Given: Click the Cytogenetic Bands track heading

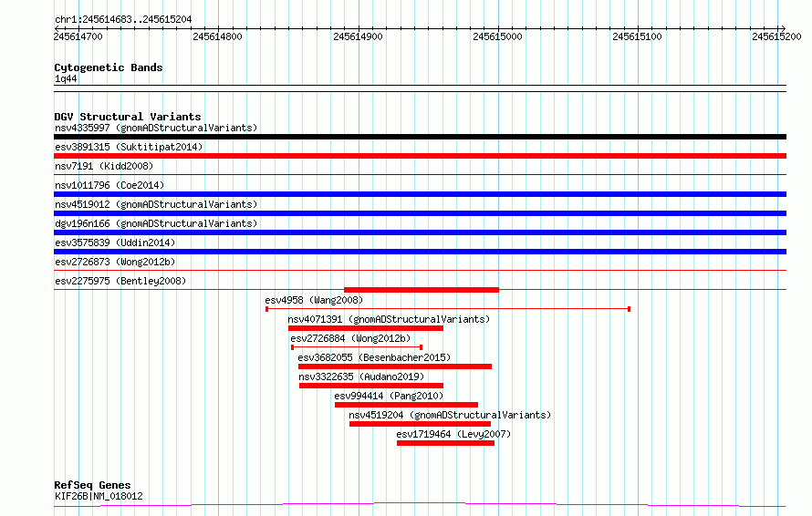Looking at the screenshot, I should coord(109,67).
